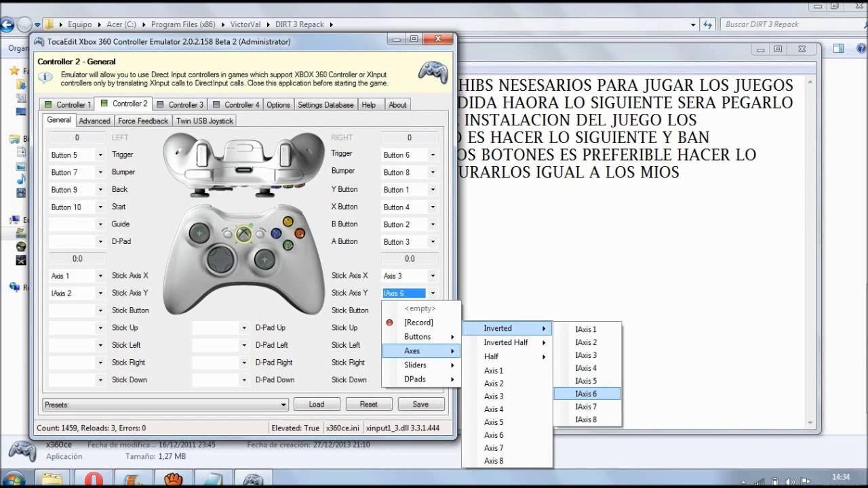
Task: Select IAxis 8 in the Inverted list
Action: coord(587,420)
